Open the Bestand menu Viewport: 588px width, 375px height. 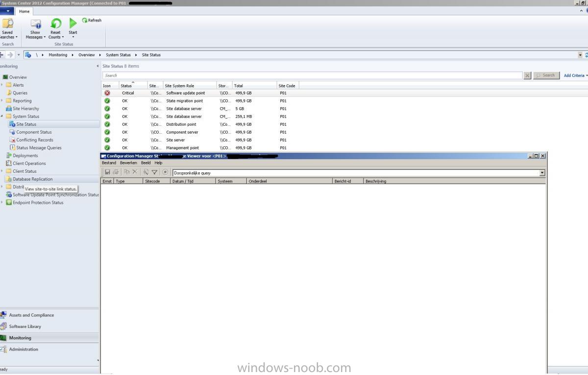(109, 163)
